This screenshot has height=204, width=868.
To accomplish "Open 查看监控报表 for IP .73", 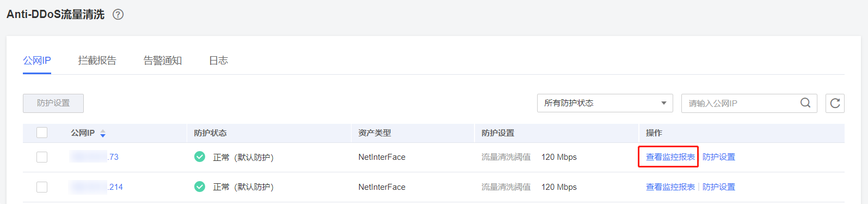I will click(x=670, y=157).
